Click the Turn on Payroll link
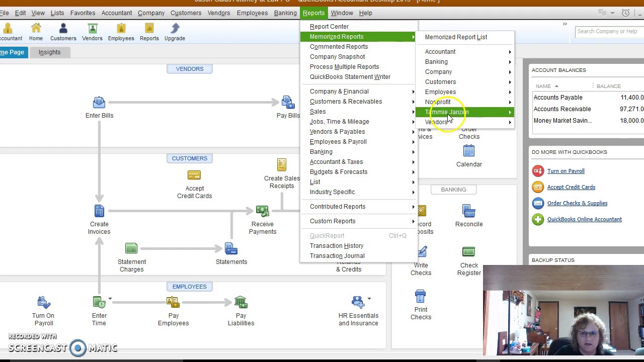This screenshot has height=362, width=644. tap(566, 171)
